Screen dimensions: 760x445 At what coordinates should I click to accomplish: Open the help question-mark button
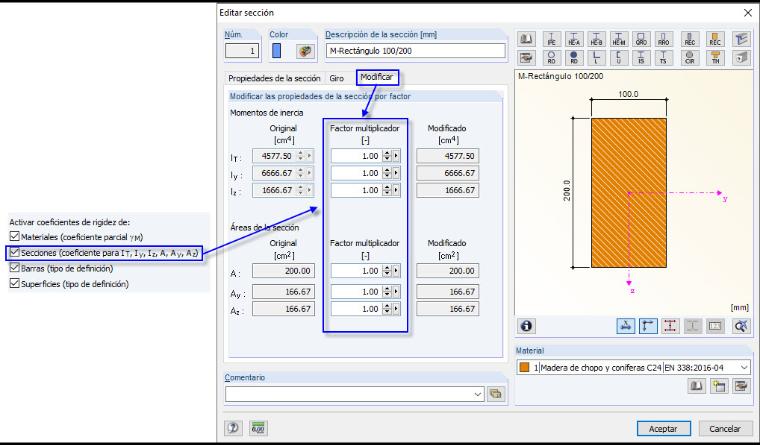click(x=233, y=428)
